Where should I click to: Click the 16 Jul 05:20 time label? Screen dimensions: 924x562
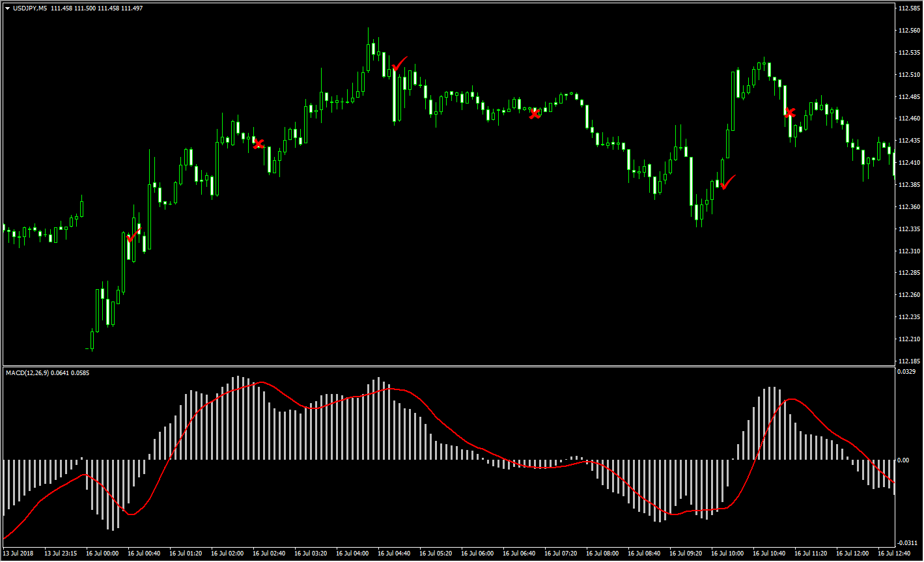pyautogui.click(x=436, y=554)
